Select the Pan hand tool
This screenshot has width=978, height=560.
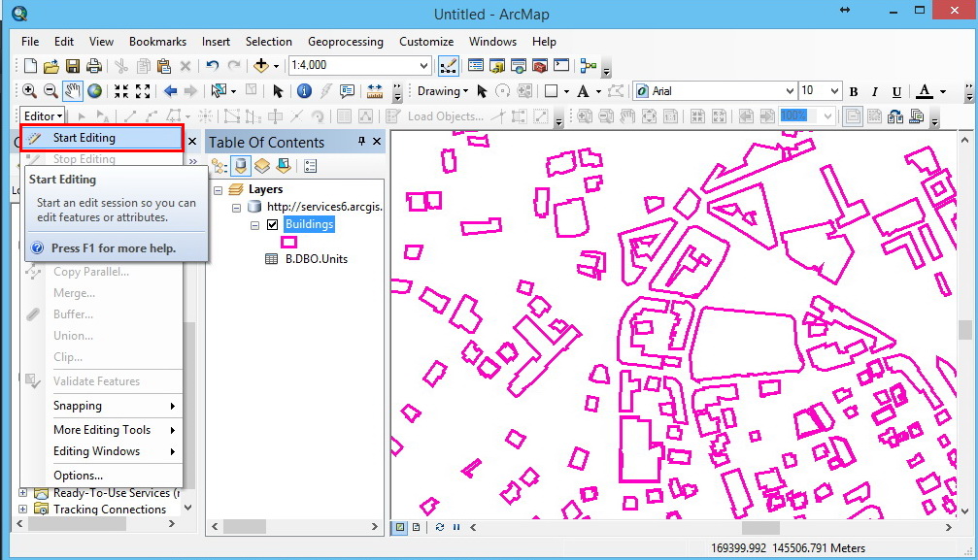[x=72, y=91]
